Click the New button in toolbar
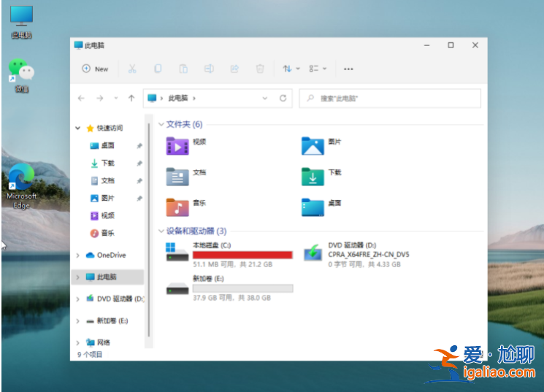 click(95, 69)
